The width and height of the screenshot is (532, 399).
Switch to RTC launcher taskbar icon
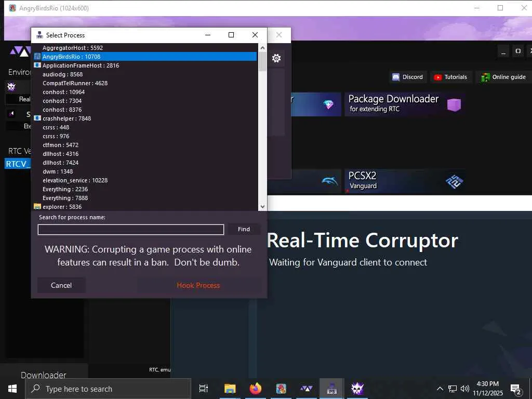pyautogui.click(x=307, y=389)
